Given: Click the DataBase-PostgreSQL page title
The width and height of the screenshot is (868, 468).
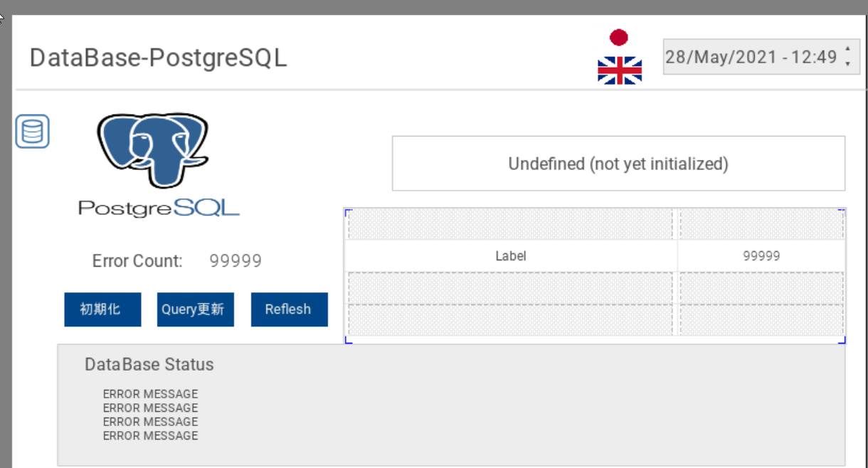Looking at the screenshot, I should point(158,58).
